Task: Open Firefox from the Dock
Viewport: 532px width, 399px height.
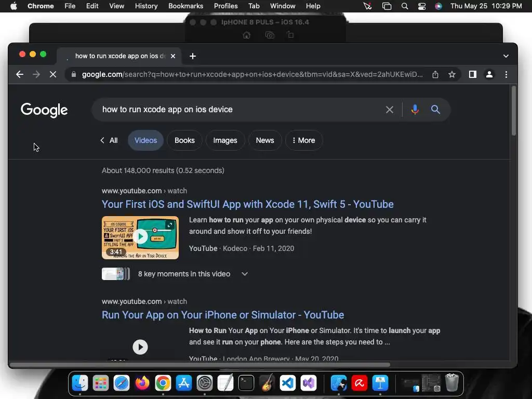Action: coord(142,383)
